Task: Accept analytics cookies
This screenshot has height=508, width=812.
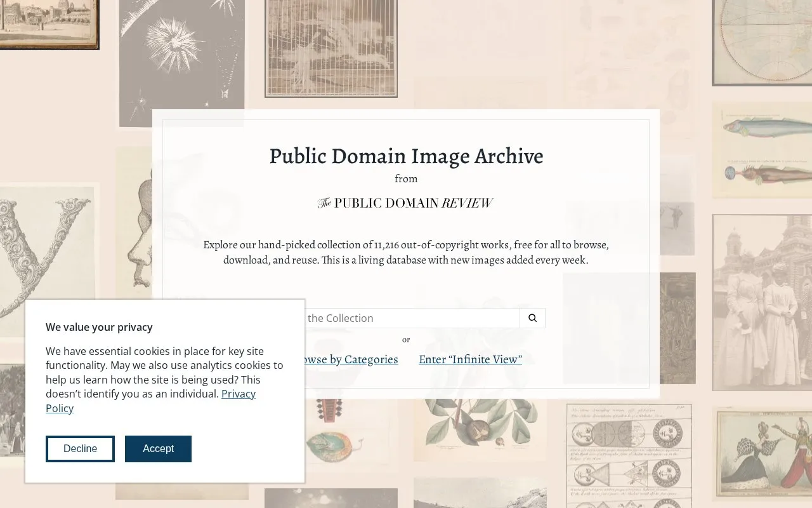Action: (x=158, y=449)
